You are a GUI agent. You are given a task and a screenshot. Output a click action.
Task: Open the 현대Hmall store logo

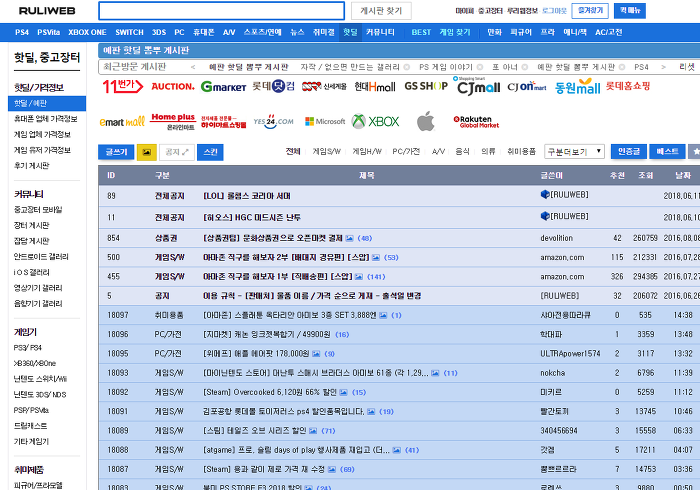point(375,87)
